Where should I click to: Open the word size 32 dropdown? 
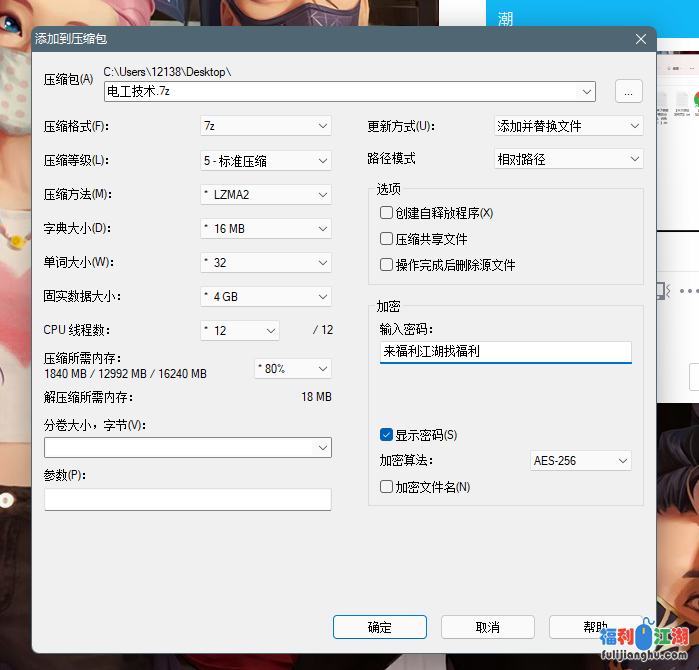[x=265, y=263]
